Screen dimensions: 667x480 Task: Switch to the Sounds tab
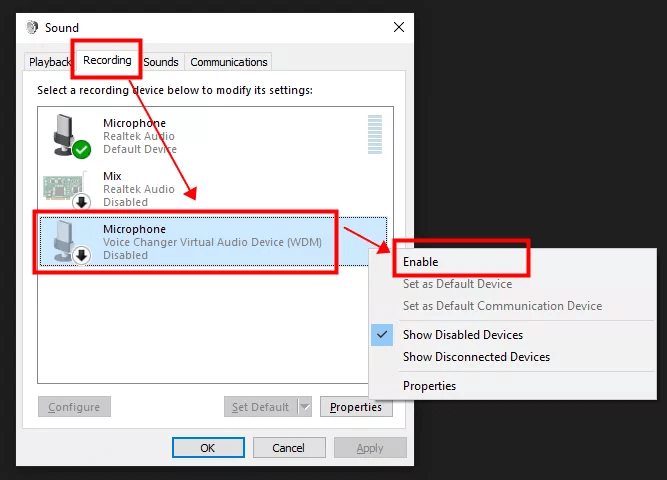pos(160,62)
